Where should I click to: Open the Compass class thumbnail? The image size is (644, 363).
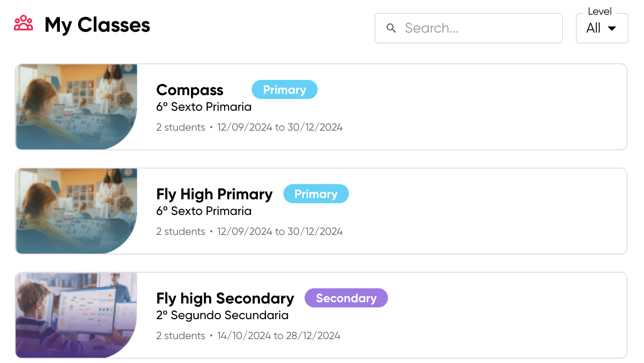76,107
